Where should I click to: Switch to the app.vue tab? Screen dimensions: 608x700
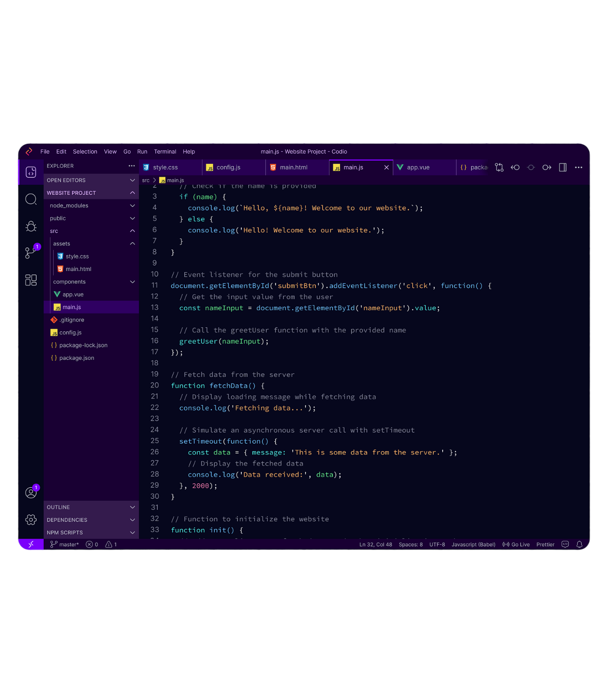424,167
